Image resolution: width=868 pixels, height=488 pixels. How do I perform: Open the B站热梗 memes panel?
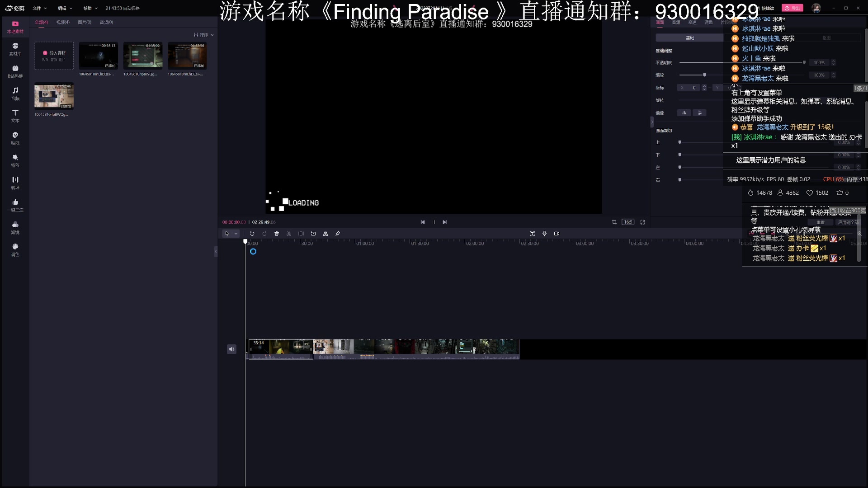[15, 72]
